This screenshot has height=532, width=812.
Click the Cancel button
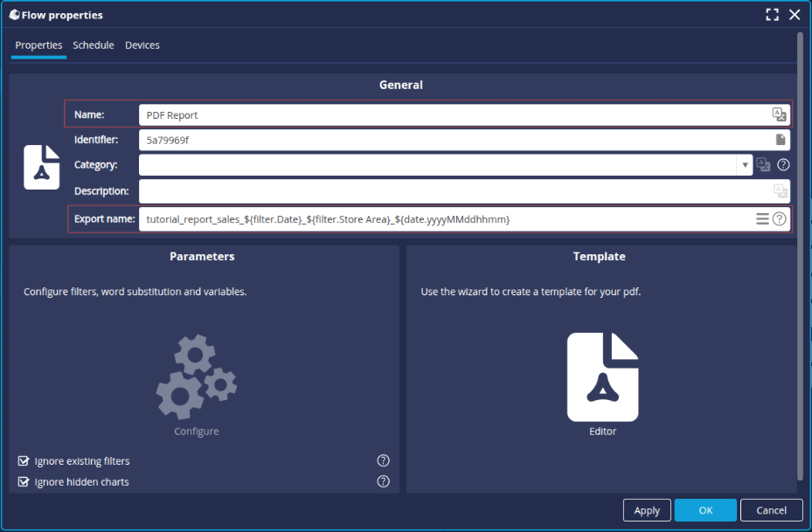771,510
